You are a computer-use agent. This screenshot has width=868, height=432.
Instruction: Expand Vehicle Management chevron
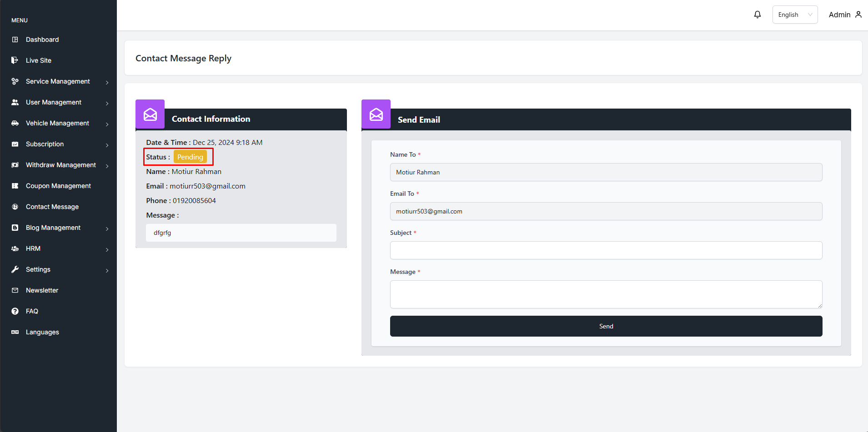tap(107, 124)
